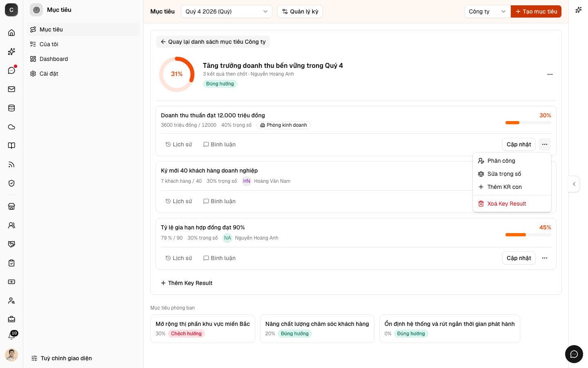
Task: Open Cài đặt settings in sidebar
Action: tap(83, 74)
